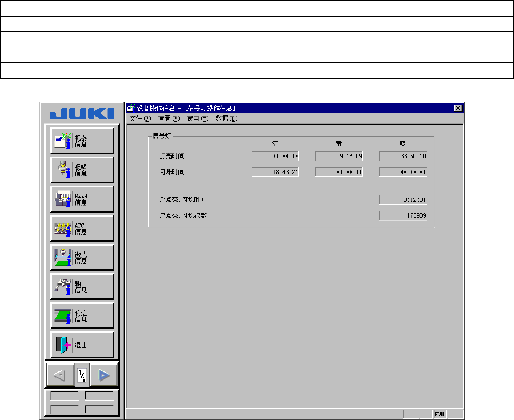Open the ATC 信息 panel
The width and height of the screenshot is (514, 420).
(x=82, y=228)
